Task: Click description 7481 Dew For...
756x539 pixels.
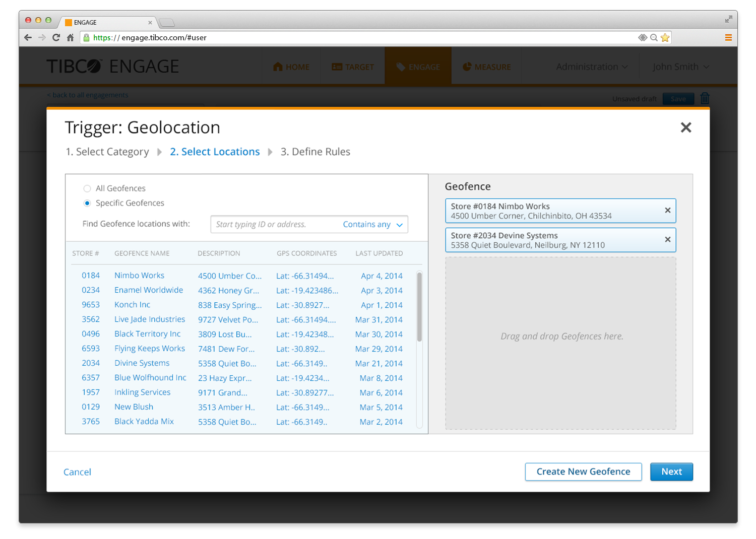Action: [x=226, y=349]
